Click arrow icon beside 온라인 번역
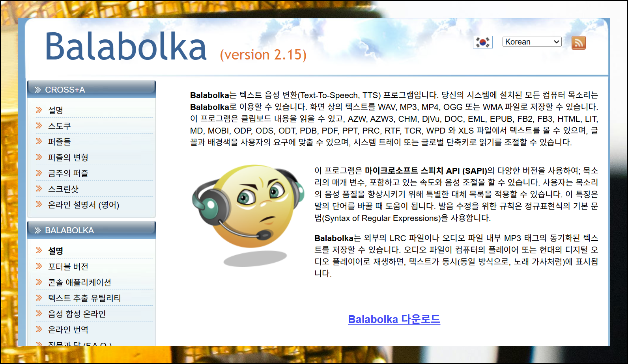 (x=39, y=329)
